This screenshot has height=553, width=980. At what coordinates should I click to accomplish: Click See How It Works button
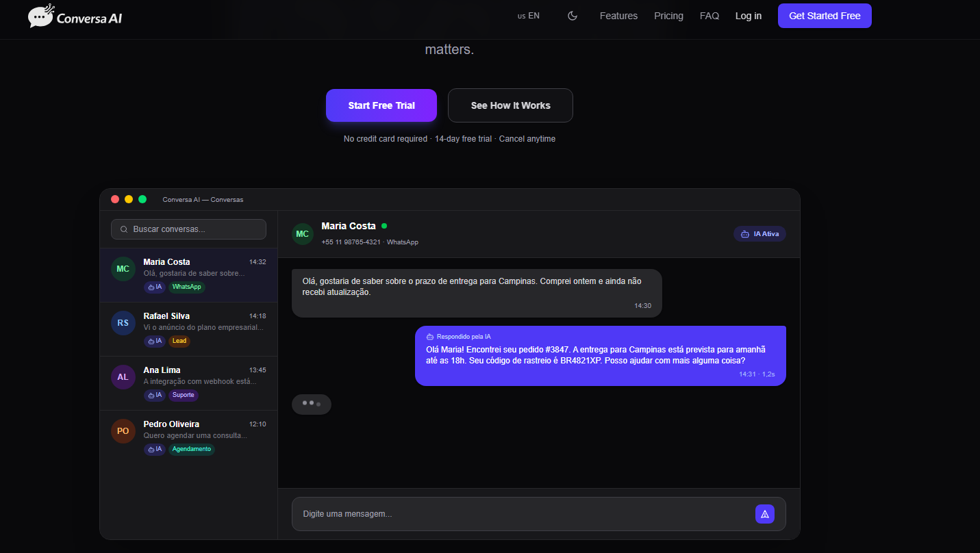pos(510,105)
